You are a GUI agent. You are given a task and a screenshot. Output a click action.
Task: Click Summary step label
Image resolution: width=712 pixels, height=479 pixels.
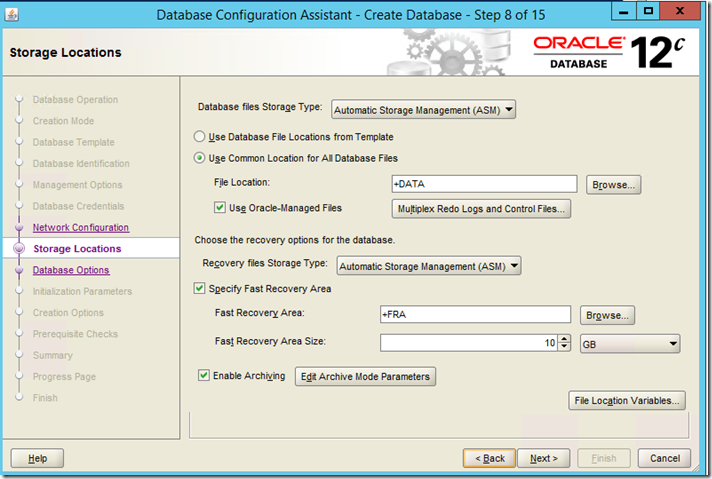tap(53, 355)
